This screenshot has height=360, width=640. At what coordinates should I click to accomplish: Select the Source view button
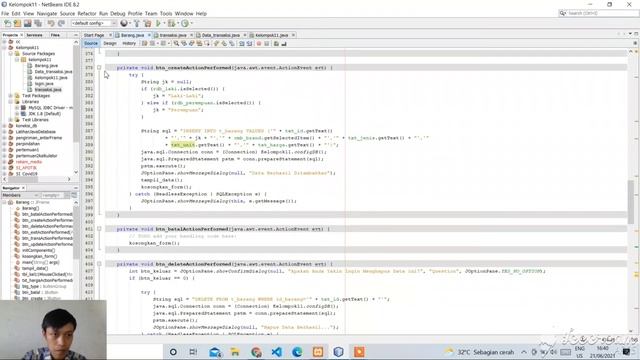point(91,43)
